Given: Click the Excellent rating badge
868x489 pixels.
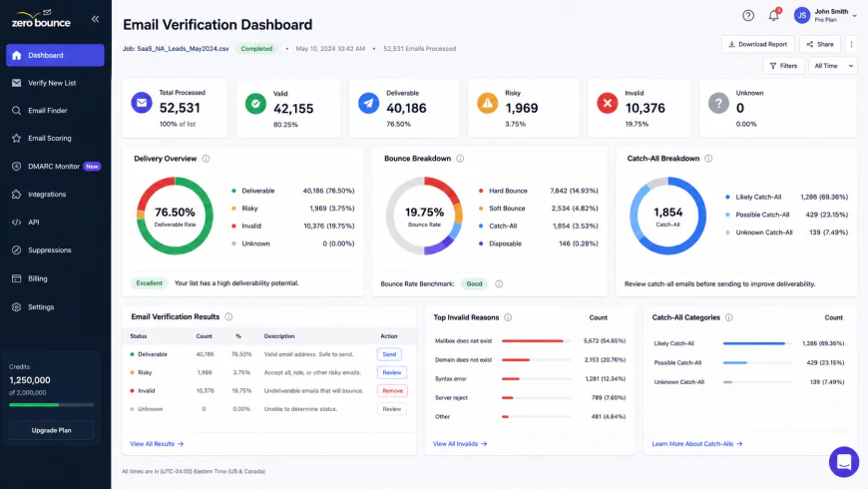Looking at the screenshot, I should (150, 283).
